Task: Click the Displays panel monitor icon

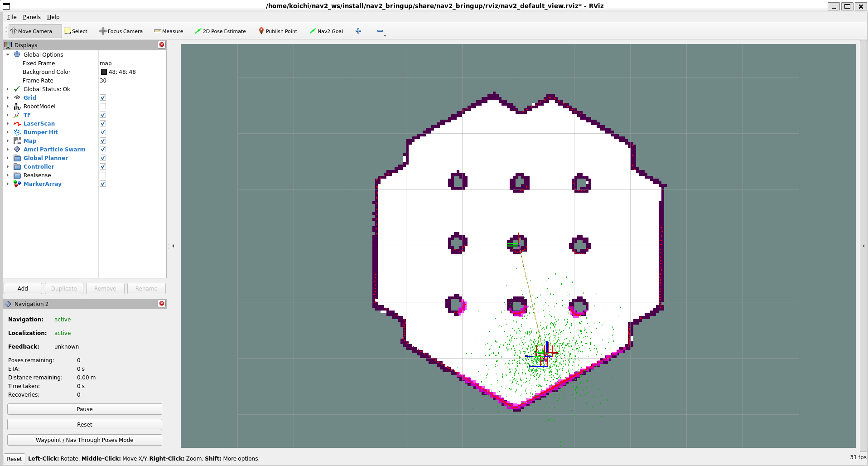Action: pyautogui.click(x=8, y=45)
